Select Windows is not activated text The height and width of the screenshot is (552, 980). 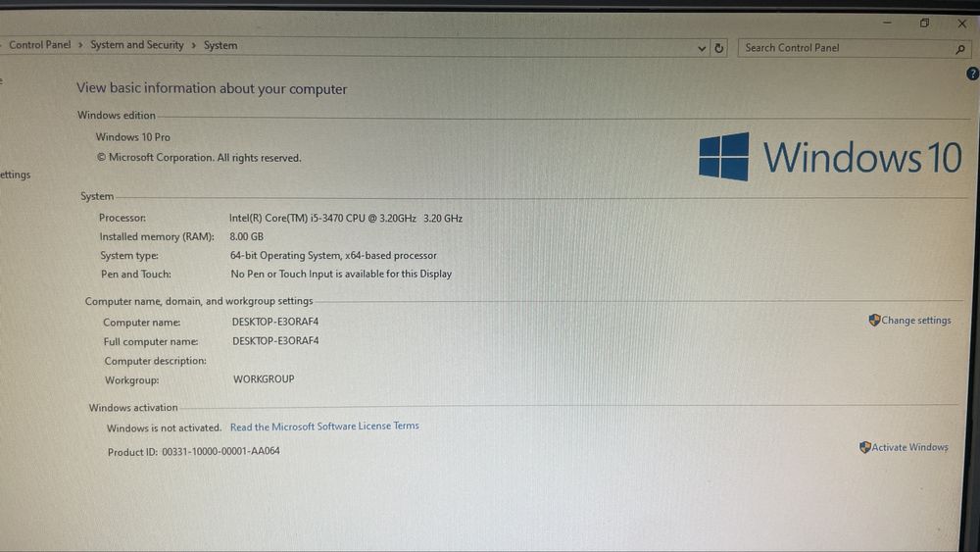tap(164, 428)
